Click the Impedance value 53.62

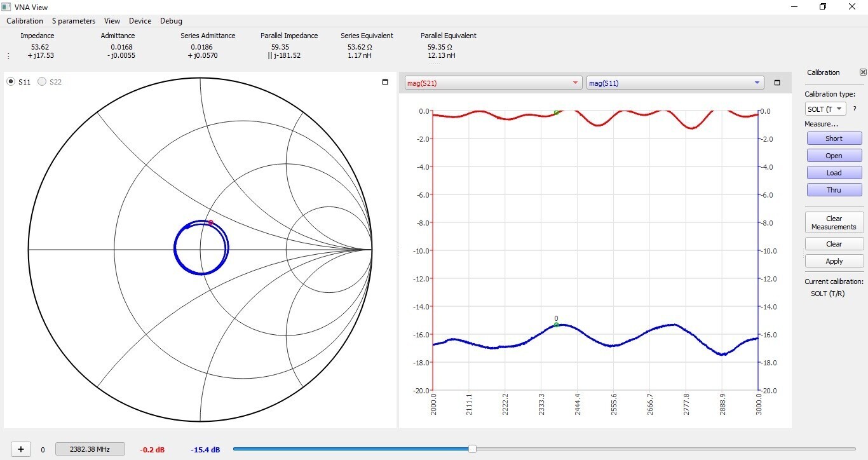tap(40, 47)
